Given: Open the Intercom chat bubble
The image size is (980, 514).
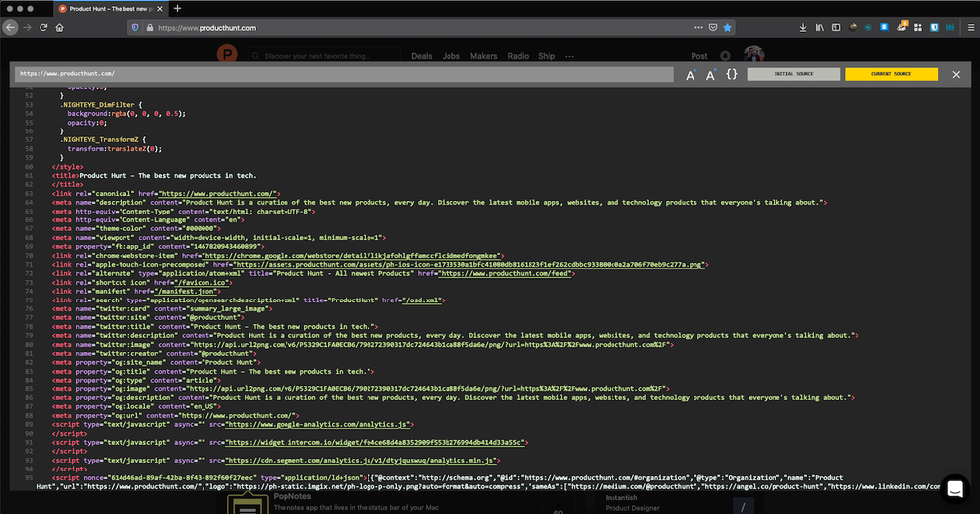Looking at the screenshot, I should tap(955, 489).
